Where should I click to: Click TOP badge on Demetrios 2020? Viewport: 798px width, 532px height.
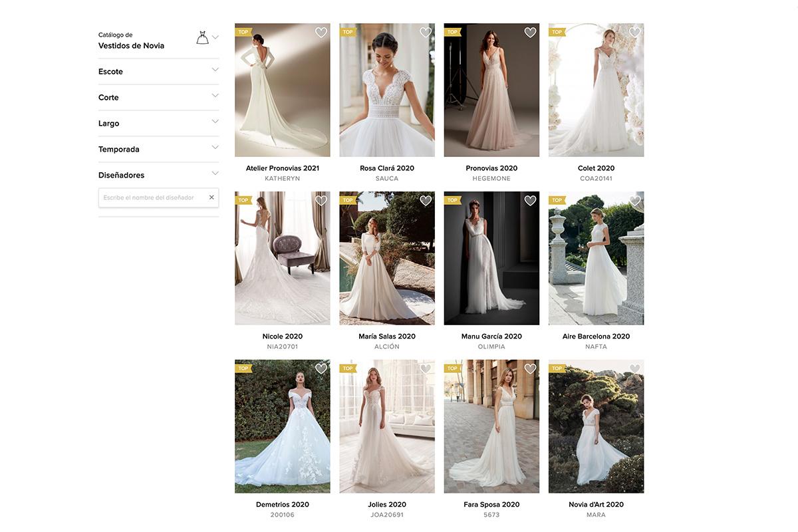coord(243,368)
